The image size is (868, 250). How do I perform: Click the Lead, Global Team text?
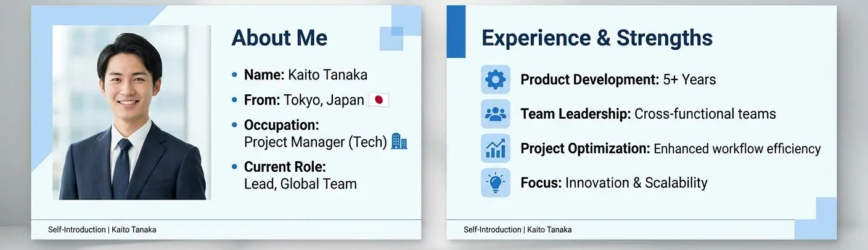[x=300, y=183]
